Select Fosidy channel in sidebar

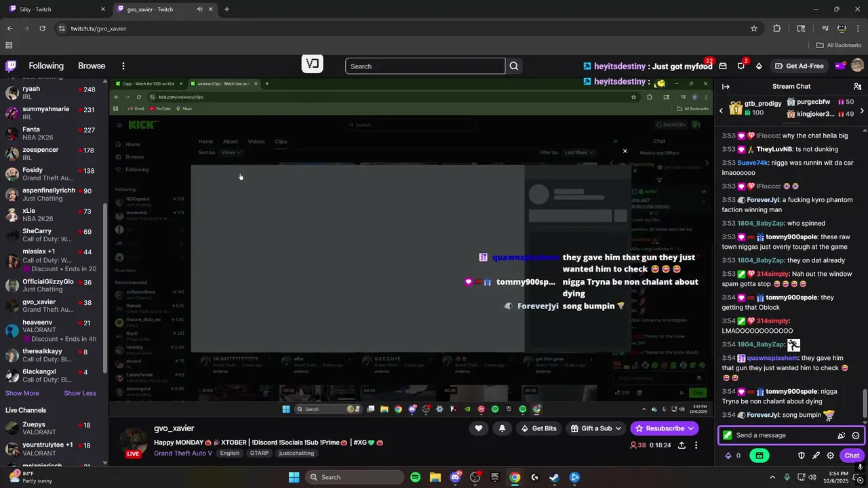52,175
